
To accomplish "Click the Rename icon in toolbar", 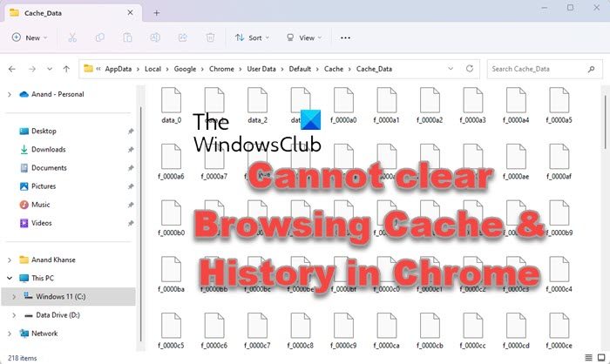I will (155, 37).
